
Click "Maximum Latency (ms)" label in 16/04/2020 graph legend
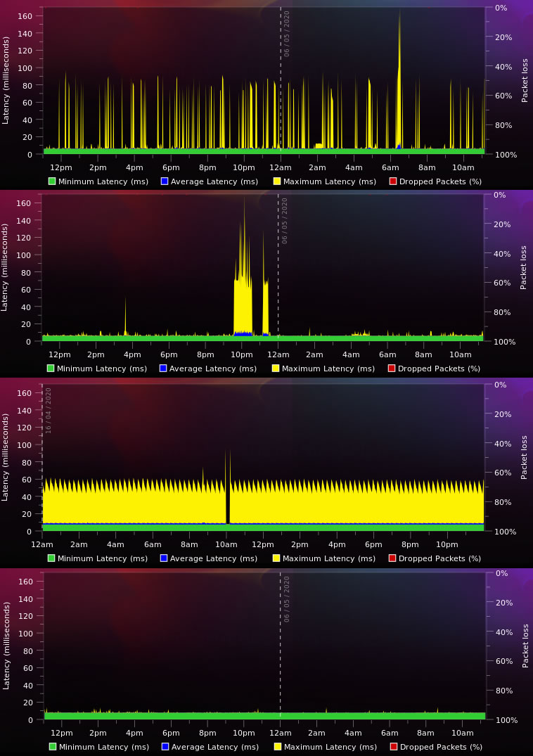328,559
